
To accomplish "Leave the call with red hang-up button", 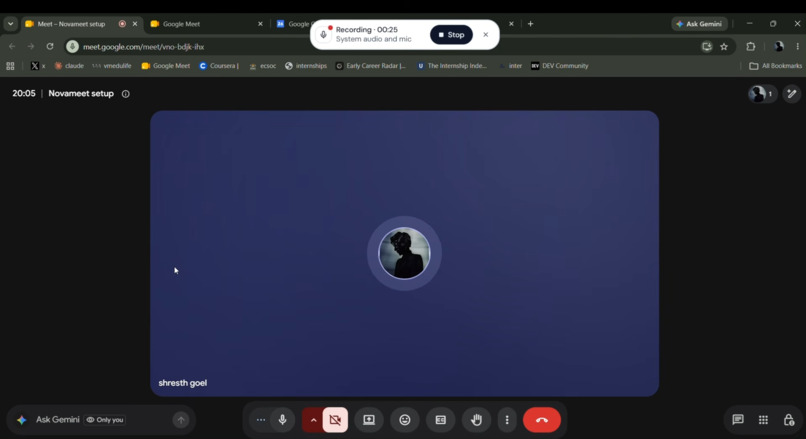I will 542,420.
